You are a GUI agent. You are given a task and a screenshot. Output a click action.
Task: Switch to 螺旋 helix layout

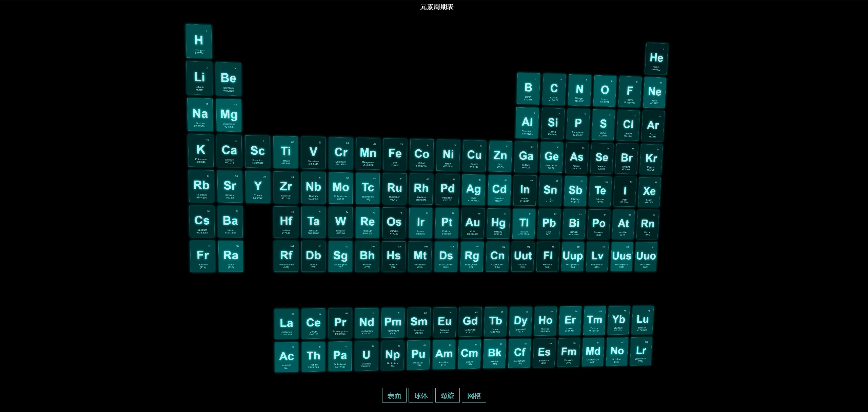click(447, 395)
